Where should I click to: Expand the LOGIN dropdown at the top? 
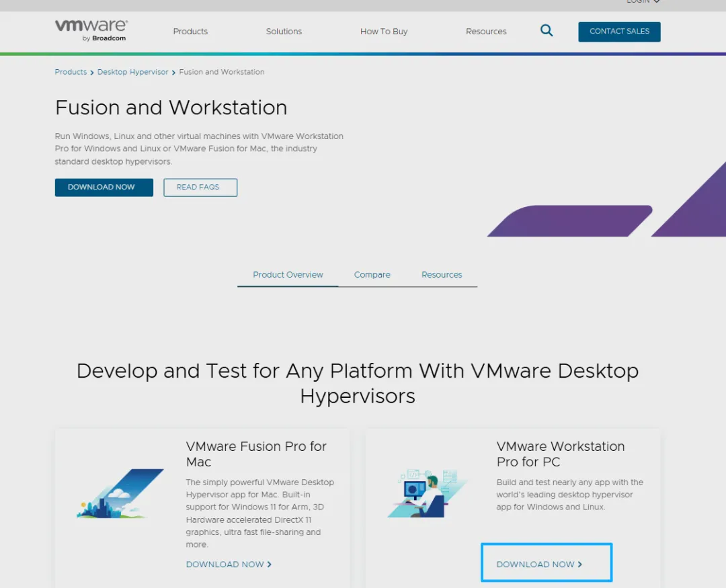643,1
